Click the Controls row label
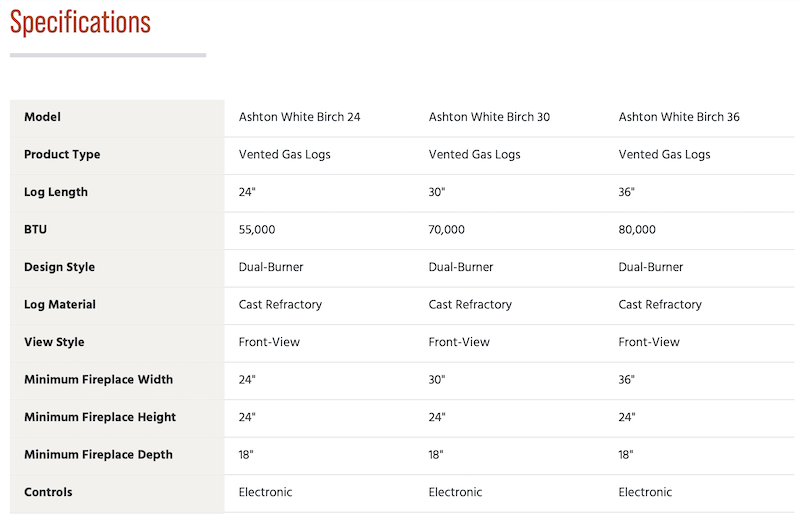The image size is (800, 514). point(48,492)
